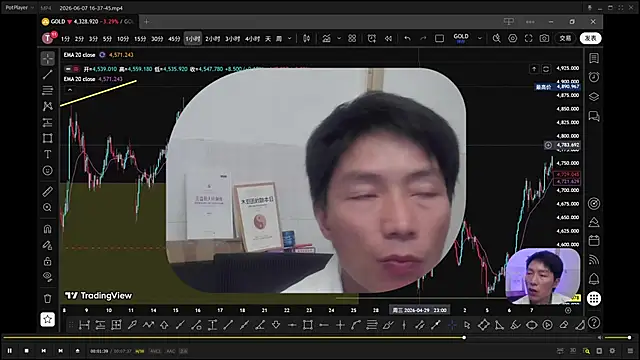Select the 4小时 timeframe
This screenshot has height=360, width=640.
click(252, 39)
